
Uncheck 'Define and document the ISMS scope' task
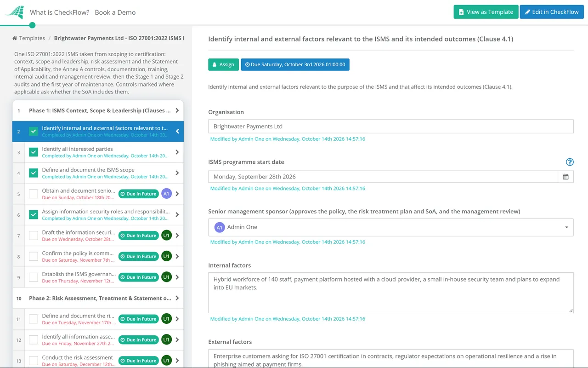click(x=34, y=173)
